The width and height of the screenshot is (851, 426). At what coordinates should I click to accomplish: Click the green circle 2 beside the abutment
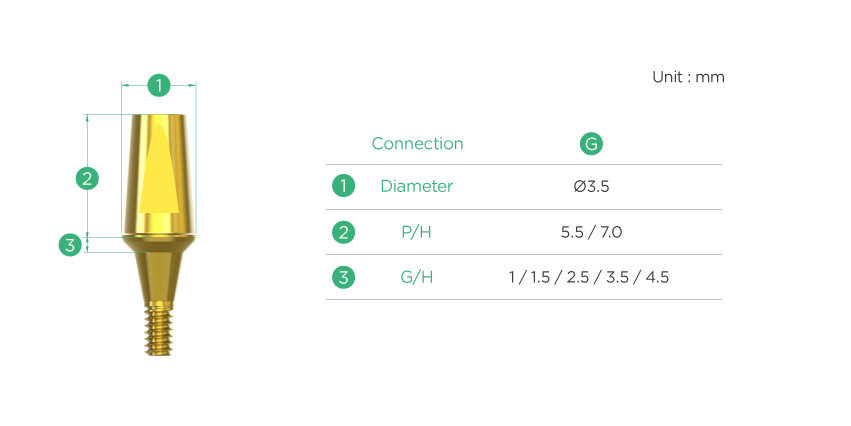click(87, 179)
